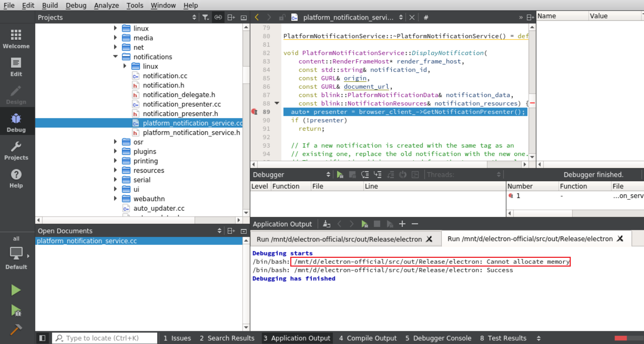The image size is (644, 344).
Task: Open Design mode in left sidebar
Action: point(16,94)
